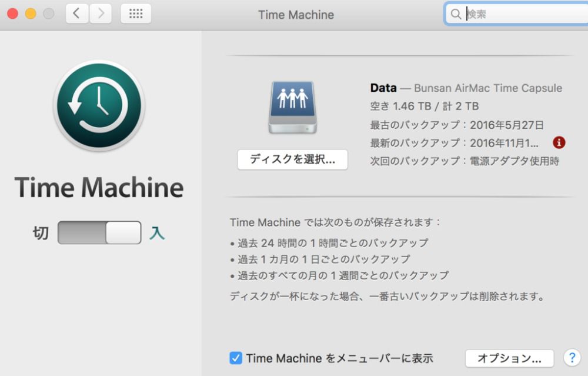Click the large Time Machine clock icon
This screenshot has width=588, height=376.
pos(99,105)
